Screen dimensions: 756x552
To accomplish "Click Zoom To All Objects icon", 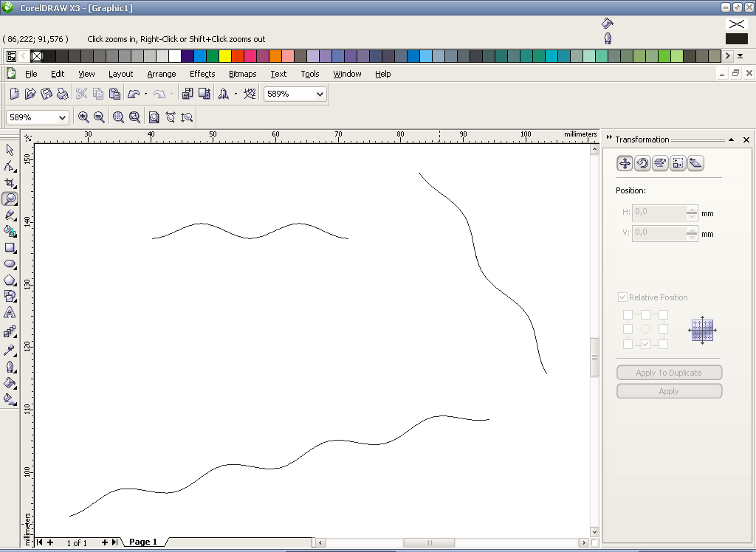I will click(x=134, y=117).
